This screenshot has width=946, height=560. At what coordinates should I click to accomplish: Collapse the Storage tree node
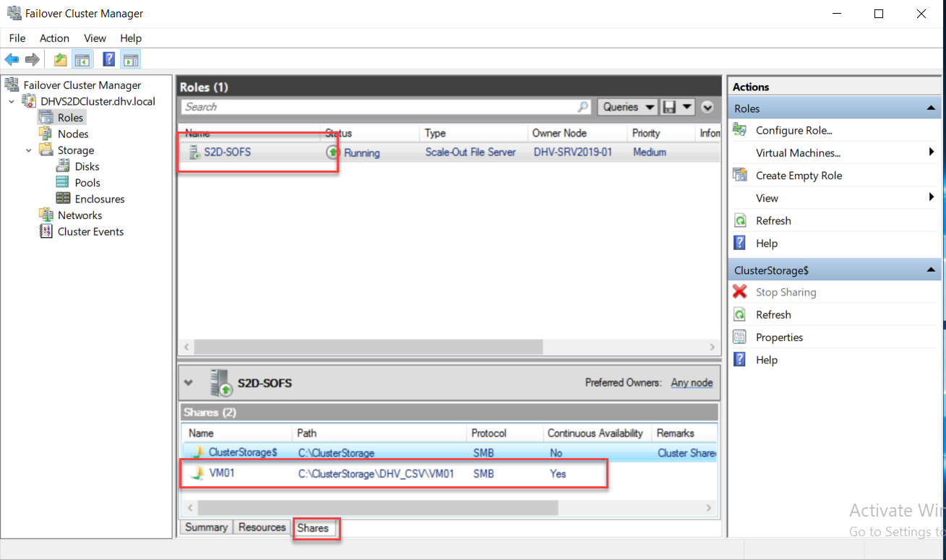coord(29,150)
